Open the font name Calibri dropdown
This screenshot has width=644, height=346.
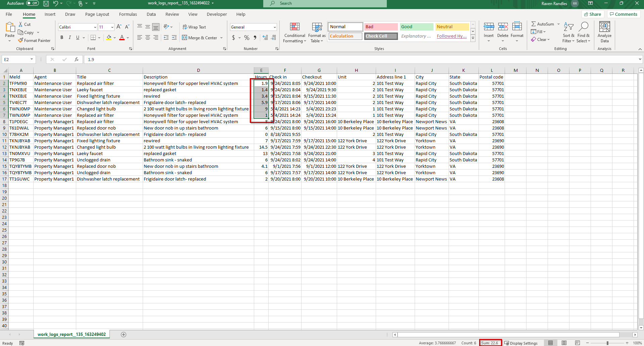(x=95, y=27)
